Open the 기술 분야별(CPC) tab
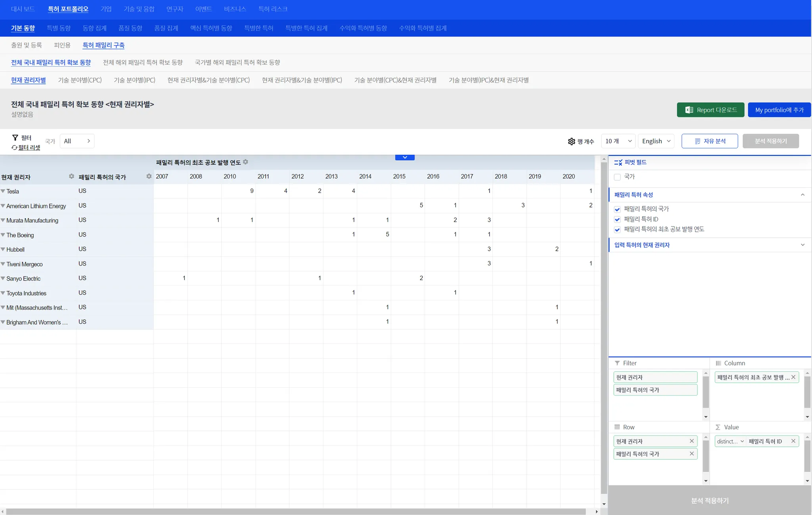This screenshot has width=812, height=515. coord(80,80)
